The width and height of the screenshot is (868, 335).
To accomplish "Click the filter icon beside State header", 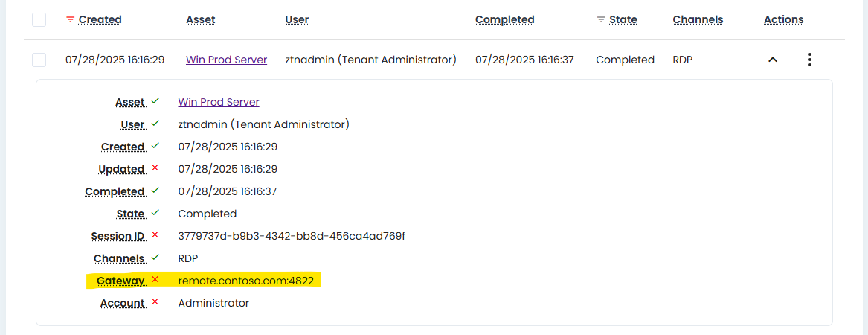I will tap(601, 19).
